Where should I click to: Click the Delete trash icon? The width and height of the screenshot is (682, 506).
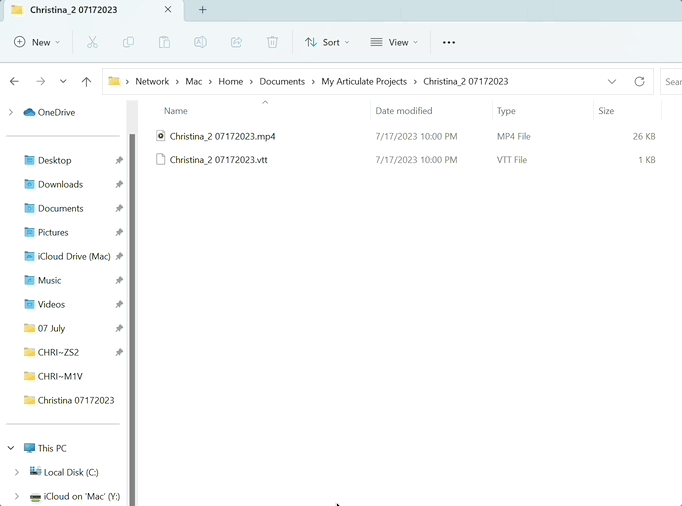[x=272, y=42]
